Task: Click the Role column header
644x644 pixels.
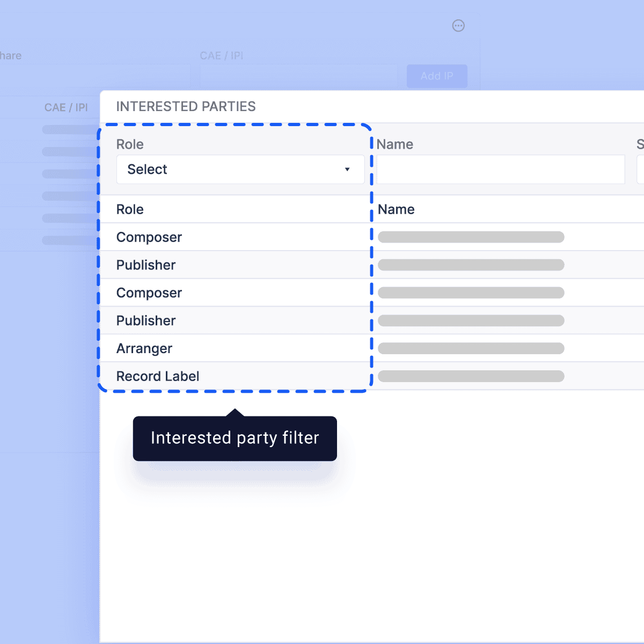Action: [x=130, y=209]
